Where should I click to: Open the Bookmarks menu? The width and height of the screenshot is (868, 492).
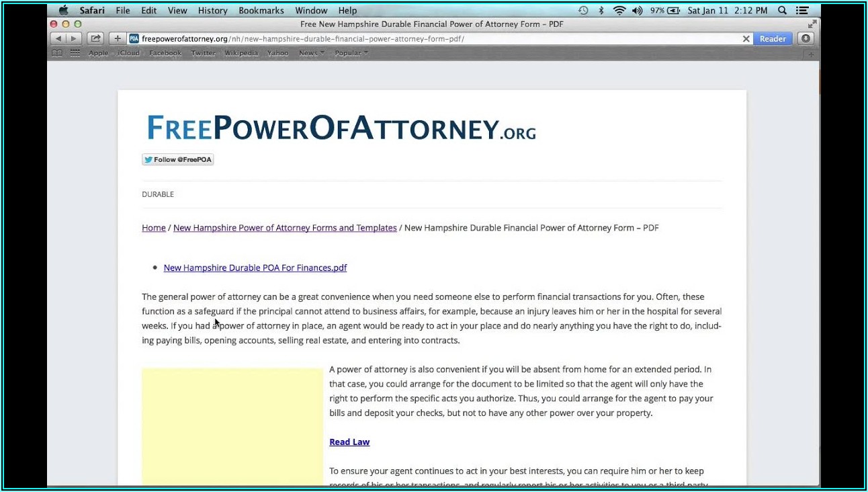(x=262, y=11)
